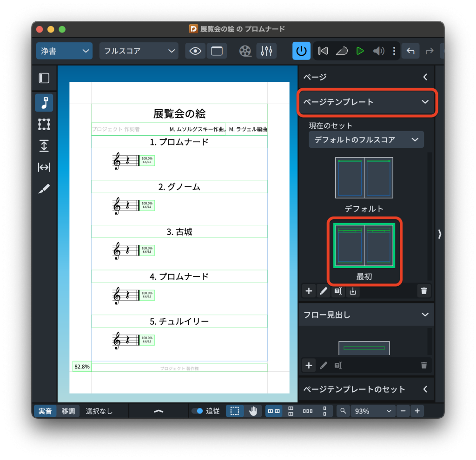Delete page template with trash icon
476x460 pixels.
point(423,291)
